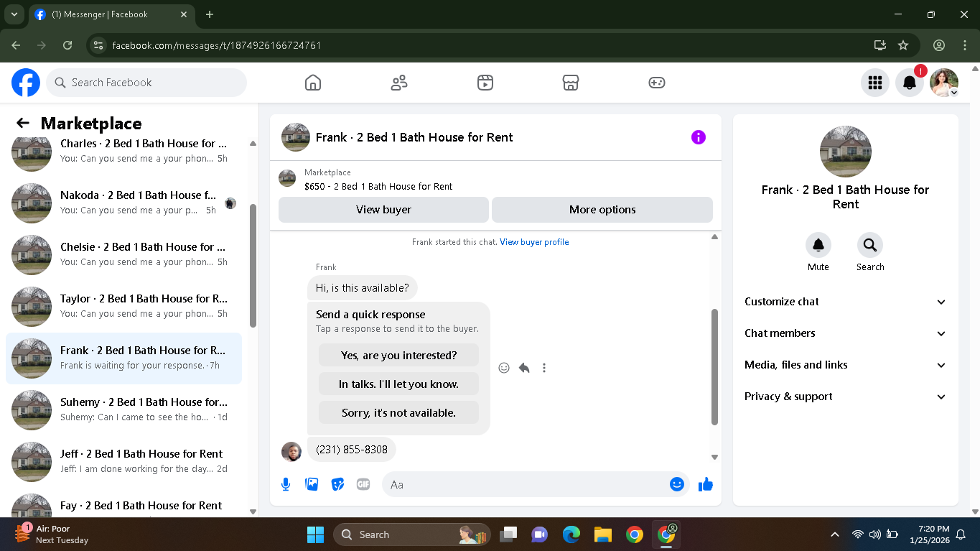The height and width of the screenshot is (551, 980).
Task: Open the Chrome profile icon
Action: point(939,45)
